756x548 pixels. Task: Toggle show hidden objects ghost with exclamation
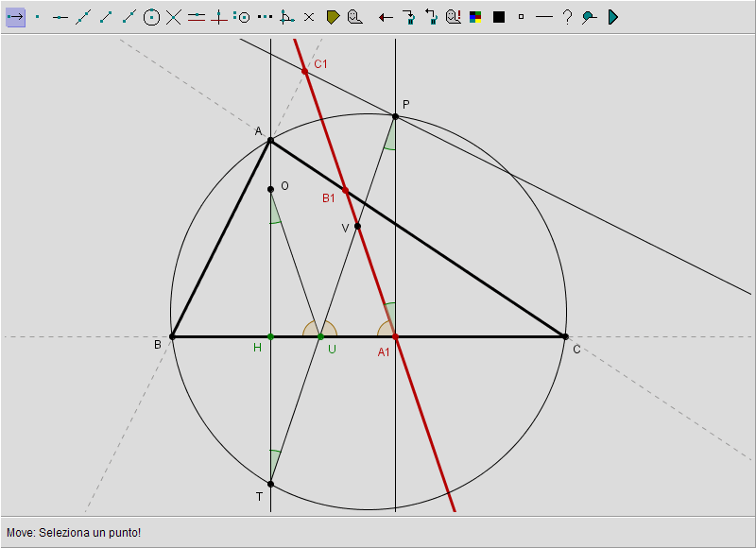tap(453, 17)
